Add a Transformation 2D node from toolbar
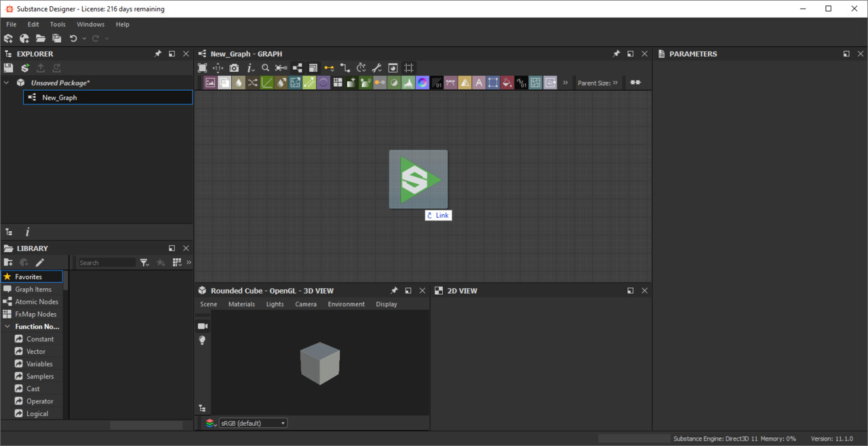 (493, 83)
